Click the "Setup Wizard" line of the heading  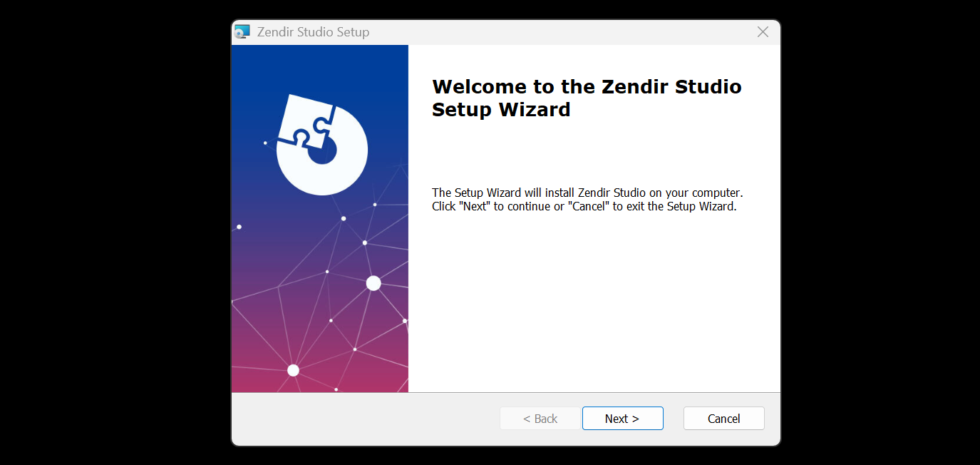click(501, 110)
